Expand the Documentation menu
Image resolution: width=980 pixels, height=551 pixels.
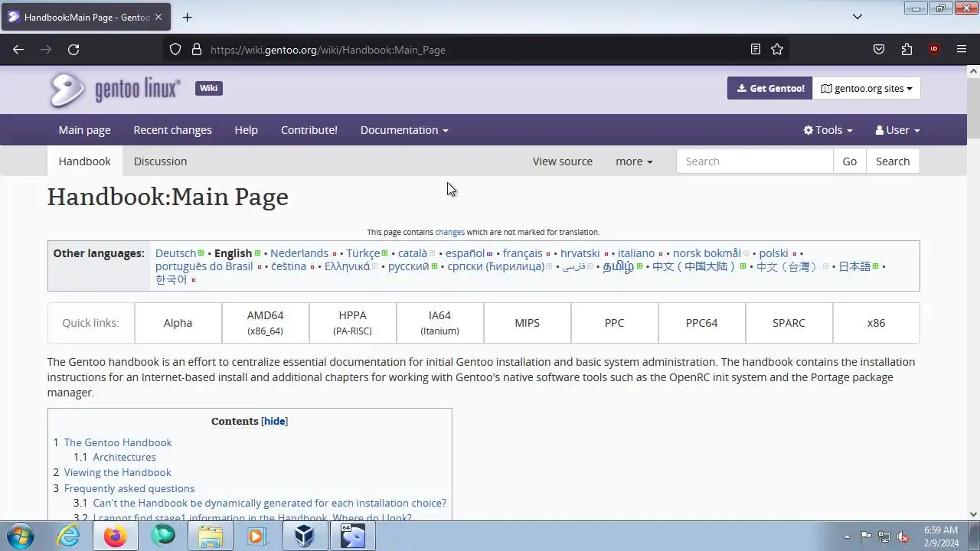404,130
